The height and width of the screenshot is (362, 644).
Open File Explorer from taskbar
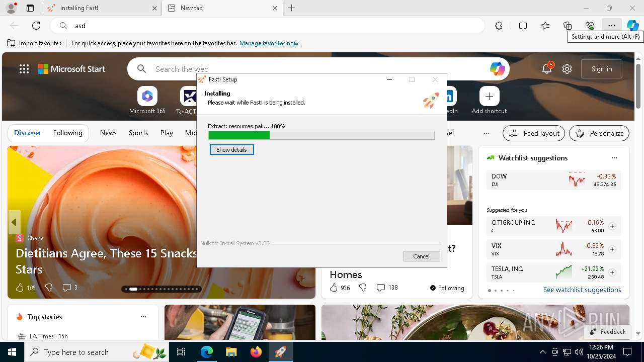tap(231, 352)
